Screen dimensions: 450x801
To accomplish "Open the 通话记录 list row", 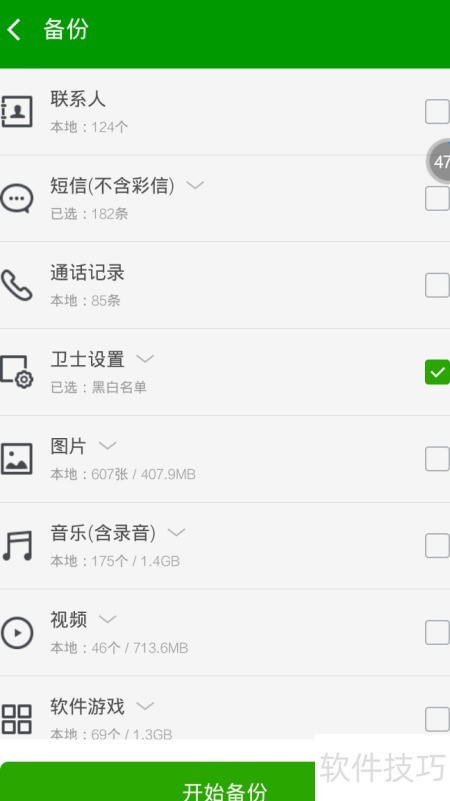I will [225, 285].
